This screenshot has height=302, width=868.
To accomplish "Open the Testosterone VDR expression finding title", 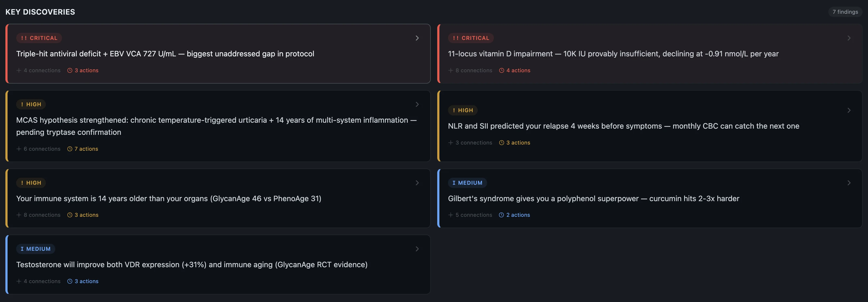I will coord(192,265).
